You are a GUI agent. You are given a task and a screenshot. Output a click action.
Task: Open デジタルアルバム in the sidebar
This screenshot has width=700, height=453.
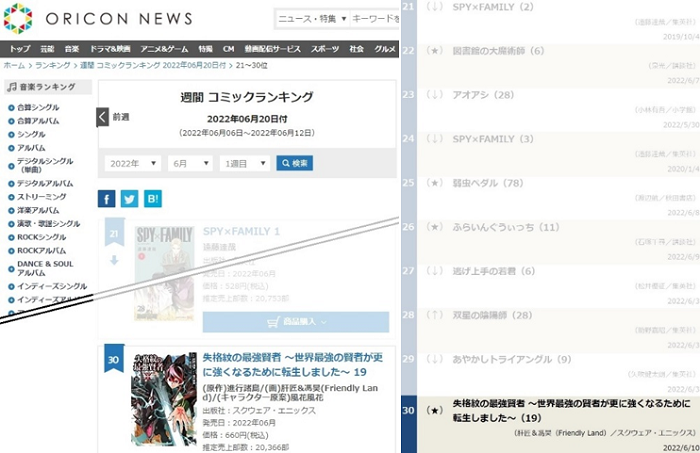click(45, 183)
